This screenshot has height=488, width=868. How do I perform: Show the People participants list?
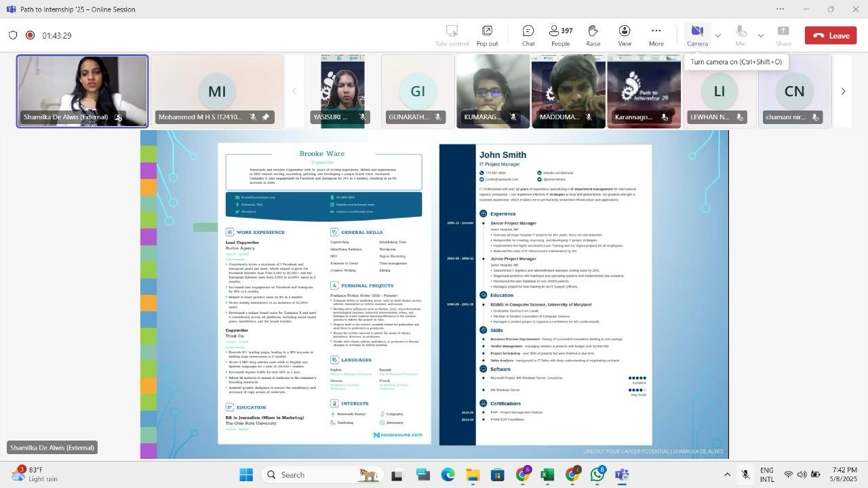(x=560, y=35)
